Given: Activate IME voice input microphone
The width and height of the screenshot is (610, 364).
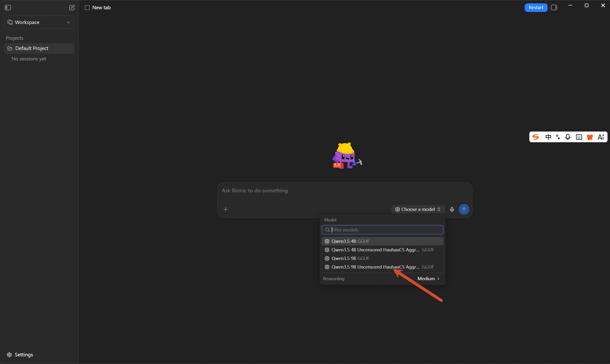Looking at the screenshot, I should point(568,137).
